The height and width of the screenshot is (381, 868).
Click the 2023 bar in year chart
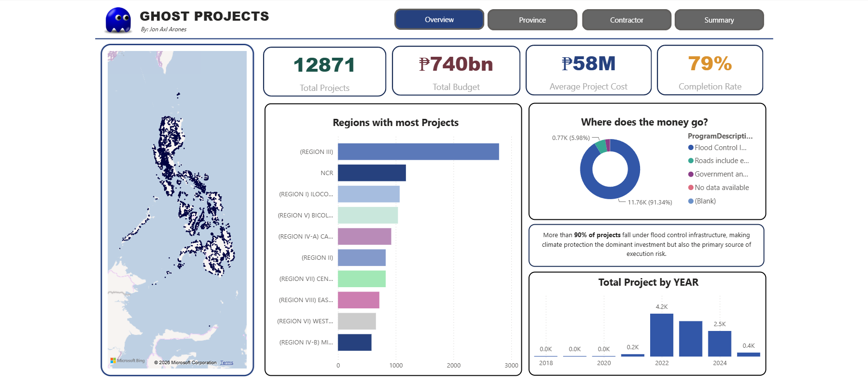[x=691, y=339]
